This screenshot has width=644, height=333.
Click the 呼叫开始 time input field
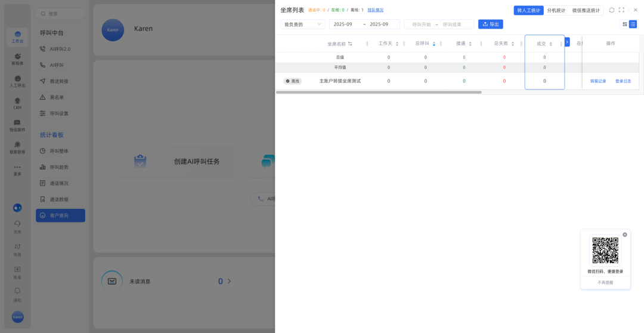point(422,24)
